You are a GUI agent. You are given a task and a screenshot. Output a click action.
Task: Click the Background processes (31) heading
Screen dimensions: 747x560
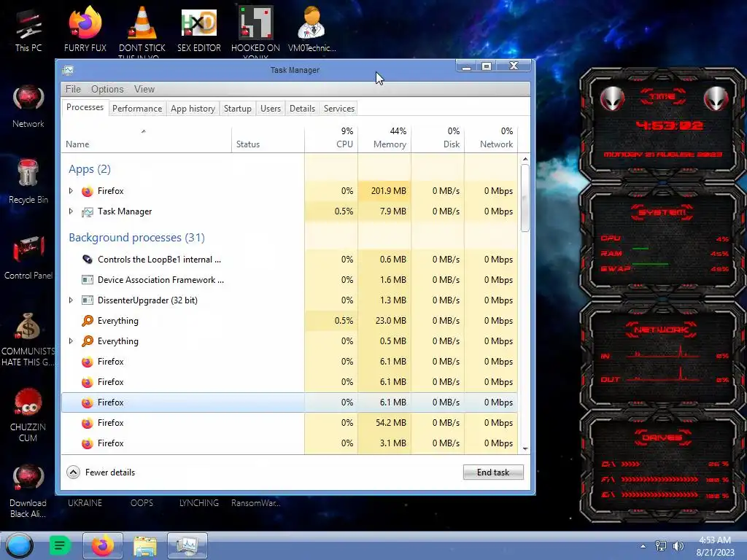136,238
